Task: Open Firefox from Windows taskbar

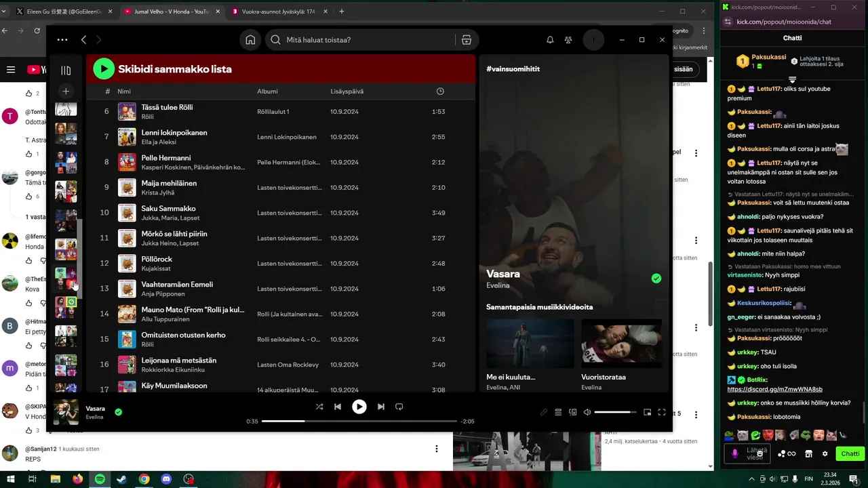Action: click(77, 479)
